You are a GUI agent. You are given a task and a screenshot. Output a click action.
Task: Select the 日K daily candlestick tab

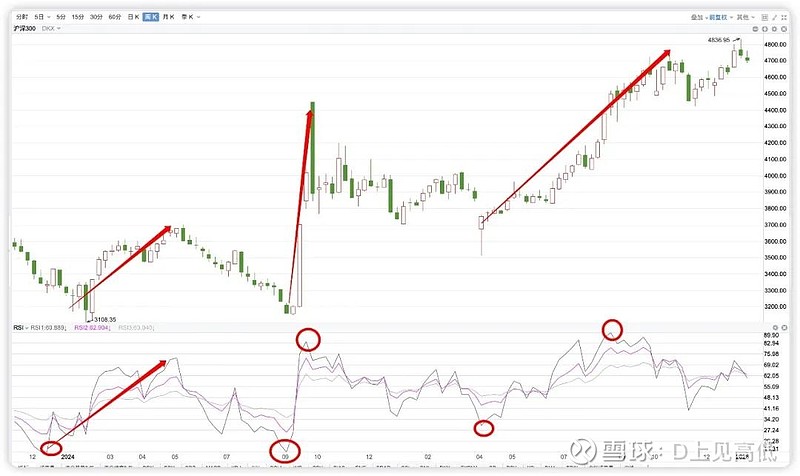pyautogui.click(x=133, y=17)
